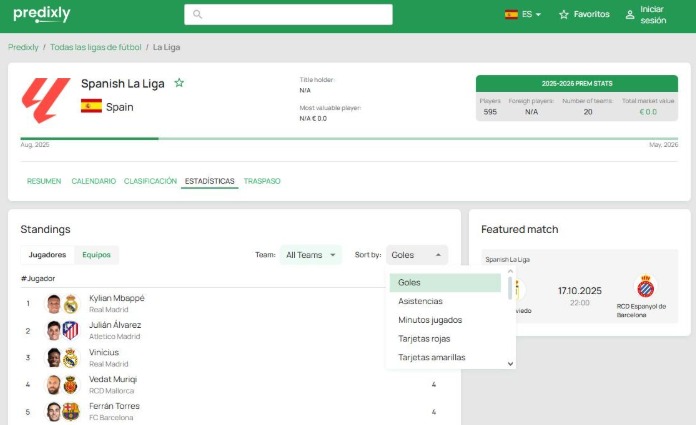
Task: Switch standings to Jugadores
Action: tap(47, 255)
